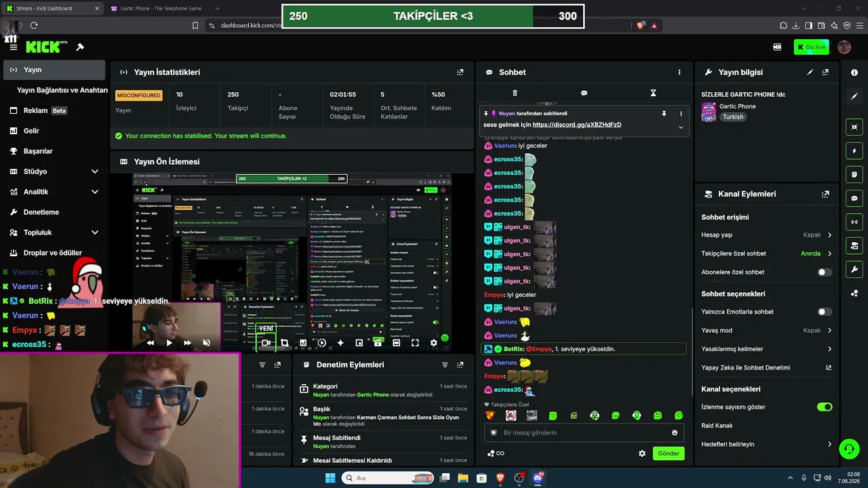This screenshot has width=868, height=488.
Task: Open the Başarılar sidebar item
Action: point(54,151)
